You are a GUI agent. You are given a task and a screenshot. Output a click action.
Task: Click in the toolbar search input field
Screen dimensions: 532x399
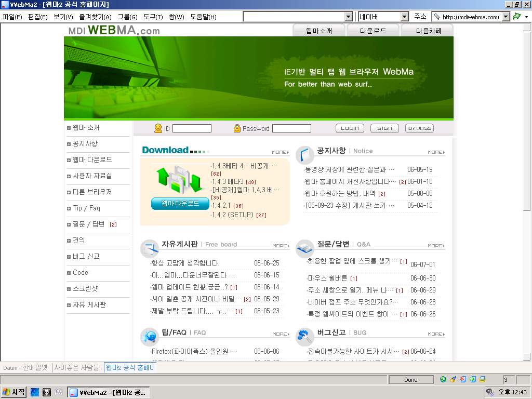(294, 17)
